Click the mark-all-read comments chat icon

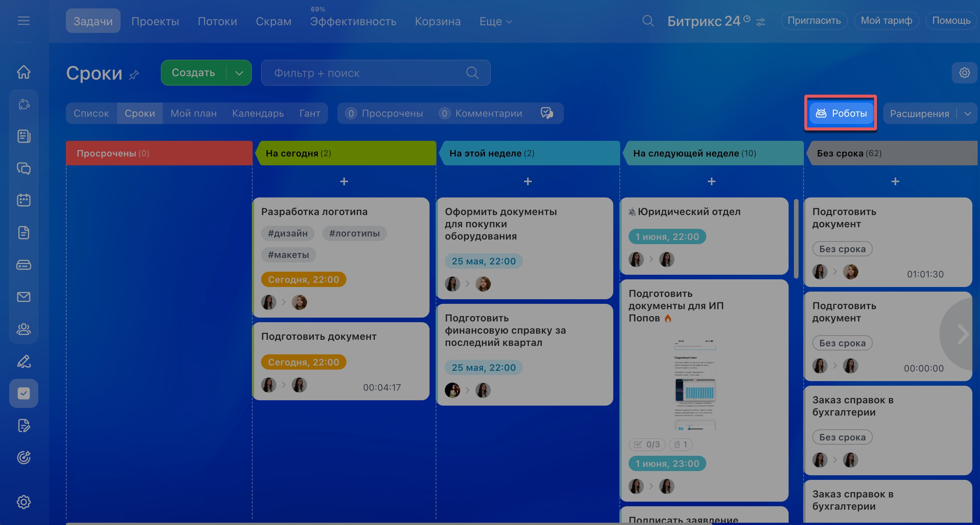pyautogui.click(x=547, y=113)
